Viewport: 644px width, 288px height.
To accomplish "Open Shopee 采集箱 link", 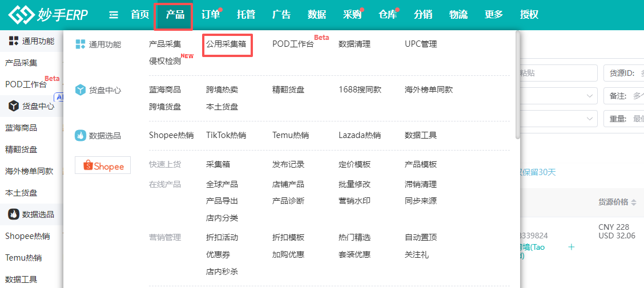I will pos(218,164).
